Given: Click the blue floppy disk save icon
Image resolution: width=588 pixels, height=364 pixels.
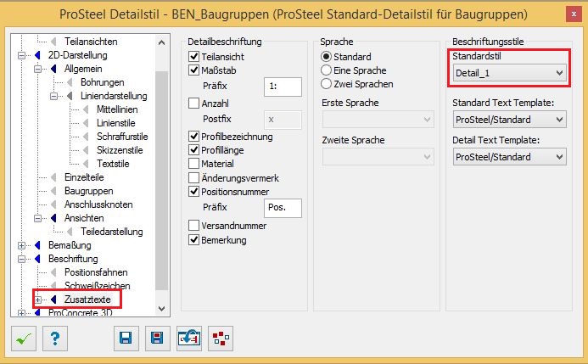Looking at the screenshot, I should tap(126, 339).
